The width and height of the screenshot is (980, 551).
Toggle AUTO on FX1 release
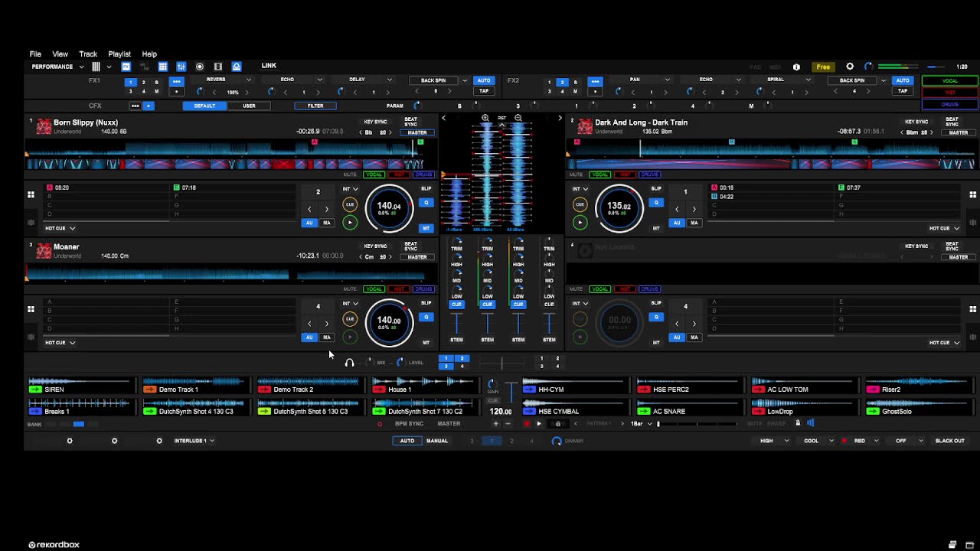(484, 80)
